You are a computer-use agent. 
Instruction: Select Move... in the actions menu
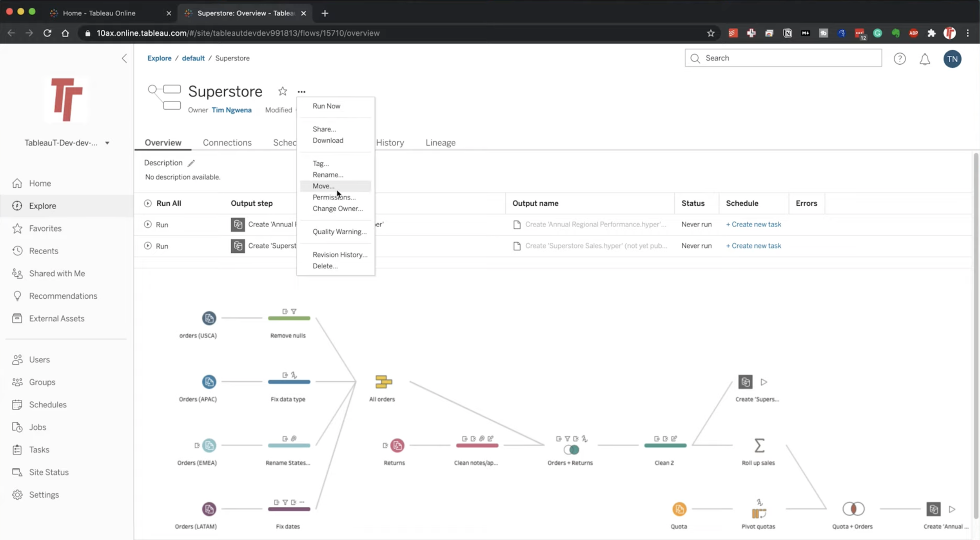tap(336, 186)
